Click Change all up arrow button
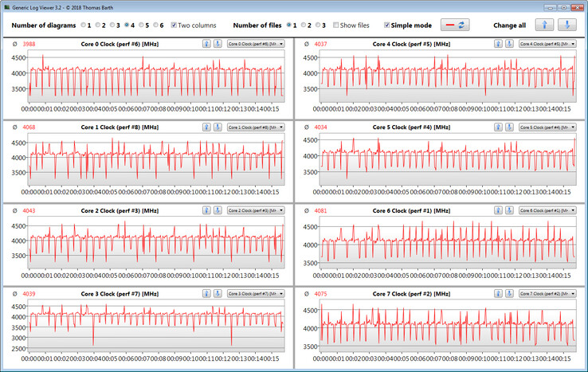 pos(543,25)
